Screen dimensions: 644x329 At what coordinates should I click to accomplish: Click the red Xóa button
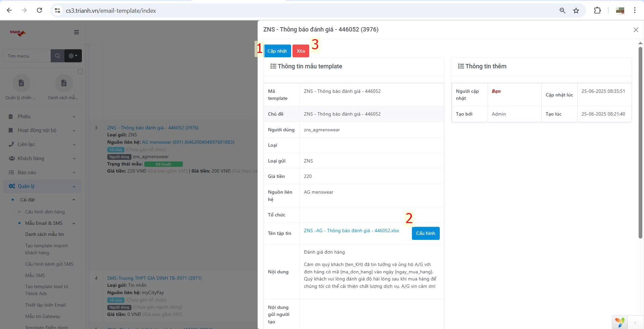(301, 51)
